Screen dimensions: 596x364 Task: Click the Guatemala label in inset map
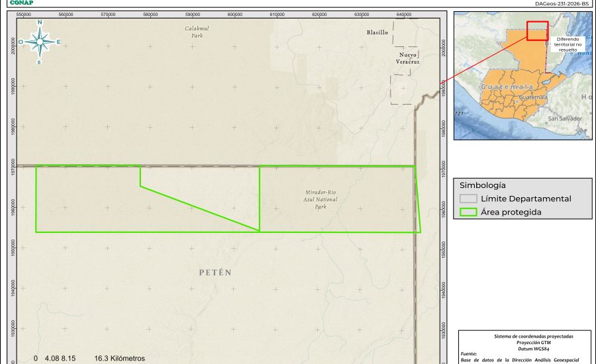[507, 87]
